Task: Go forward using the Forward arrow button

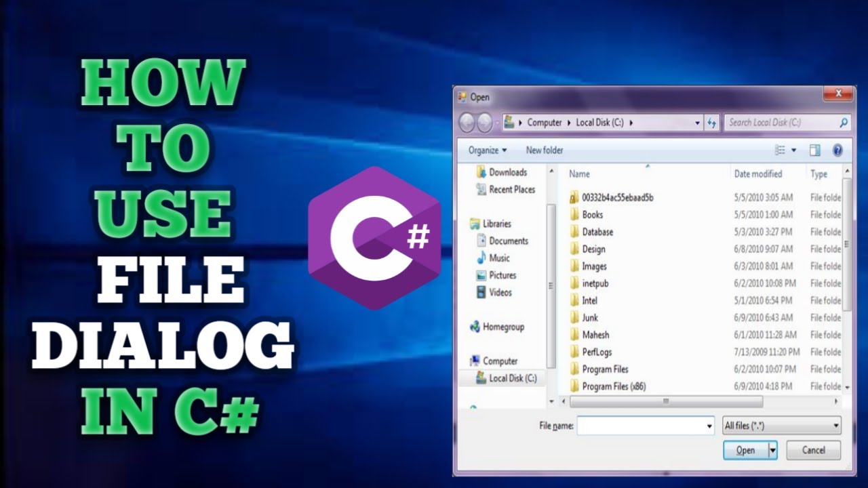Action: [484, 123]
